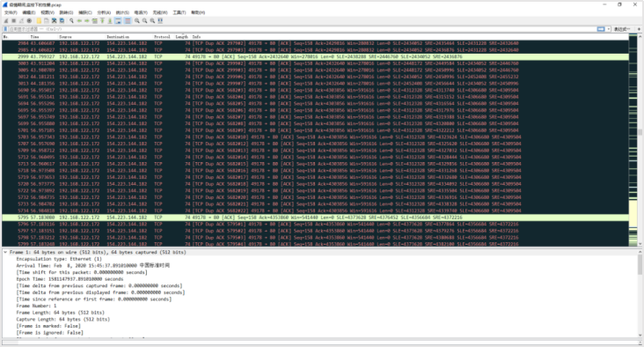Stop the running capture

13,20
